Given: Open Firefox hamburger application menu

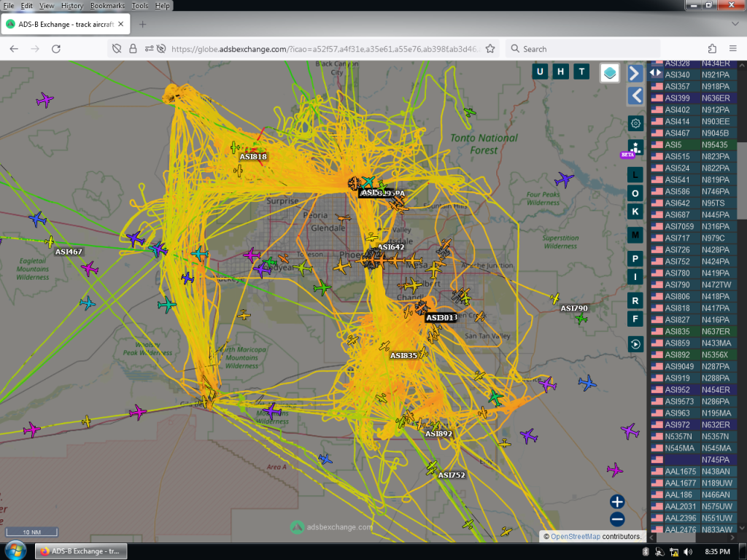Looking at the screenshot, I should click(x=733, y=49).
